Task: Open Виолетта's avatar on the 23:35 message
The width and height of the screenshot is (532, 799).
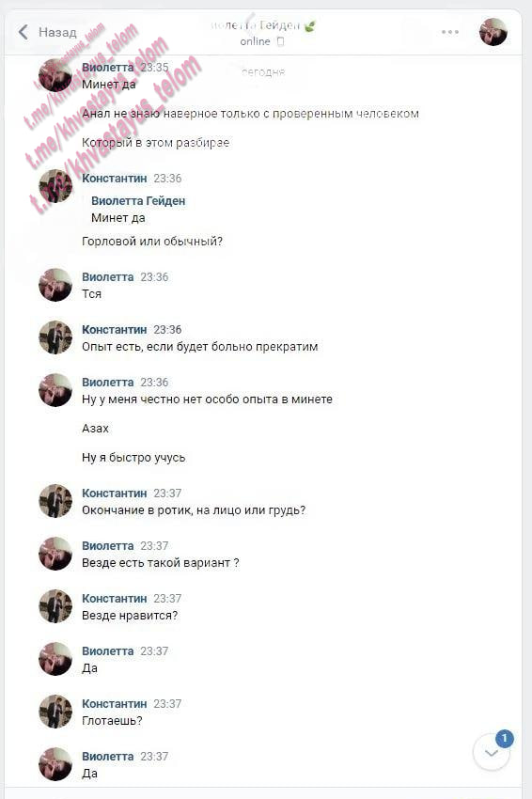Action: (55, 75)
